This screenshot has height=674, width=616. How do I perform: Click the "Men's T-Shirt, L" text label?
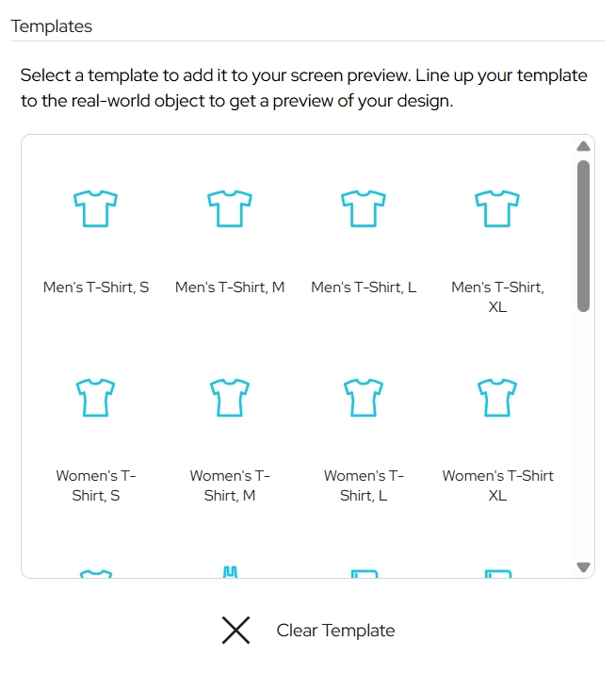point(364,288)
